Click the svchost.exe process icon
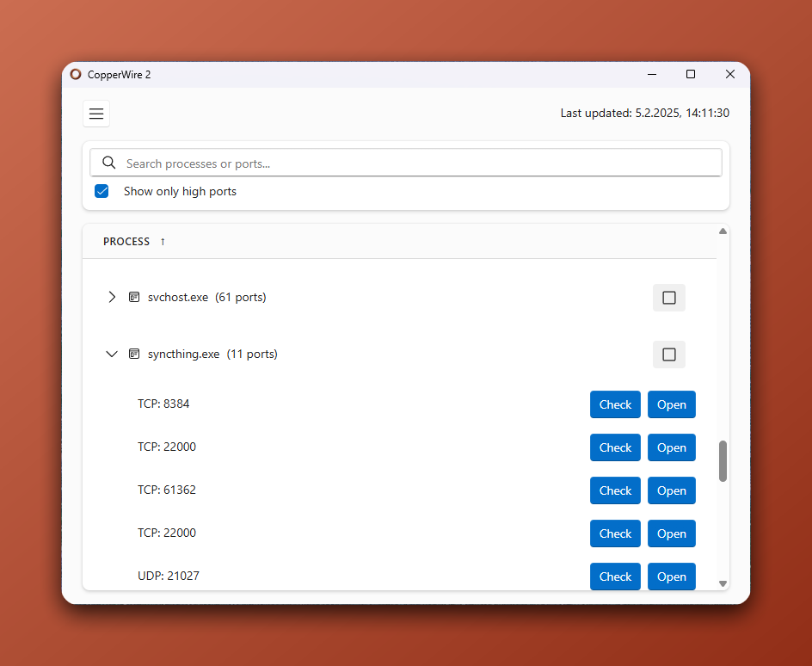The height and width of the screenshot is (666, 812). 134,297
